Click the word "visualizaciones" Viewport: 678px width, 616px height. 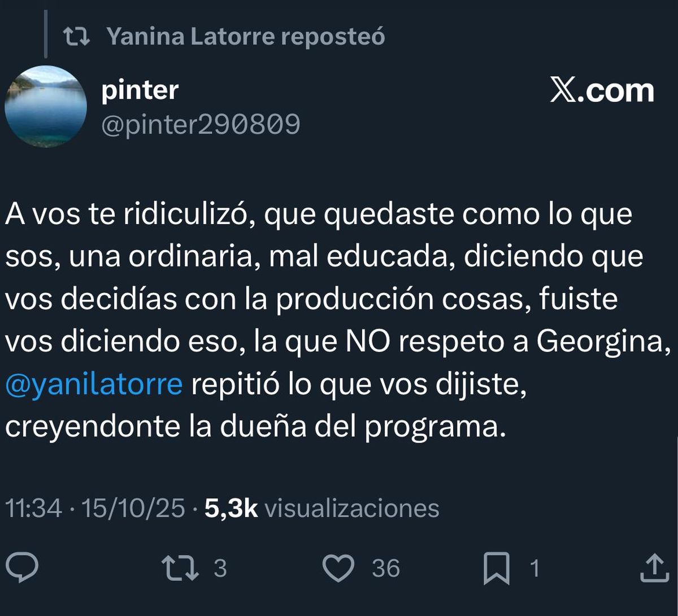[x=351, y=508]
